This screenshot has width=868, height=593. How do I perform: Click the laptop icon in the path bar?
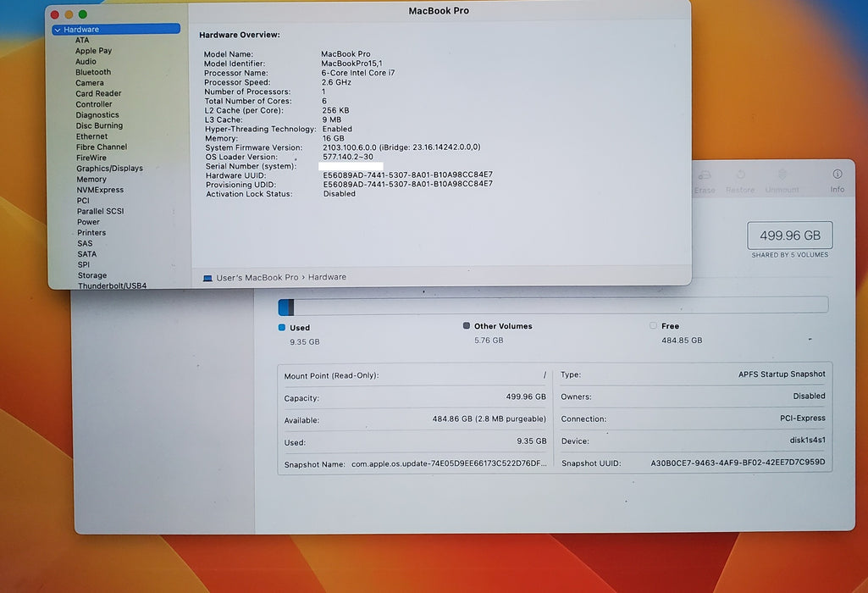(x=207, y=278)
